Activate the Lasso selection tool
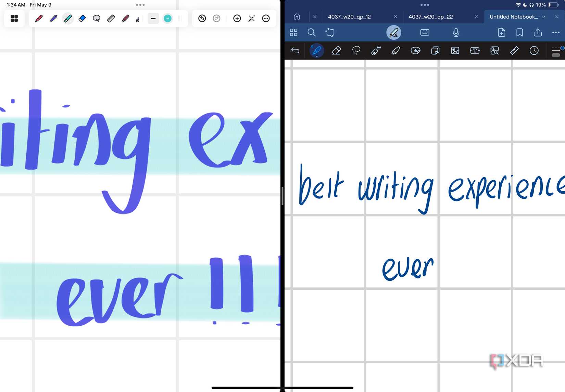The image size is (565, 392). coord(356,51)
